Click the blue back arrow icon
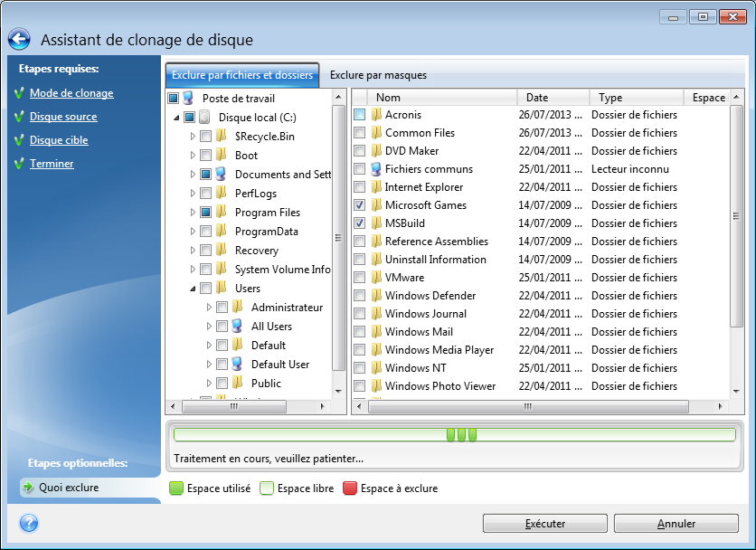756x550 pixels. (19, 40)
